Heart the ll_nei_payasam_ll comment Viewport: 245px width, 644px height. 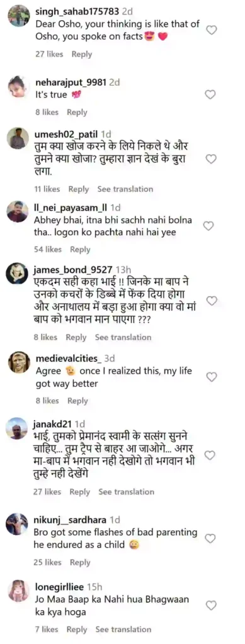(x=209, y=226)
